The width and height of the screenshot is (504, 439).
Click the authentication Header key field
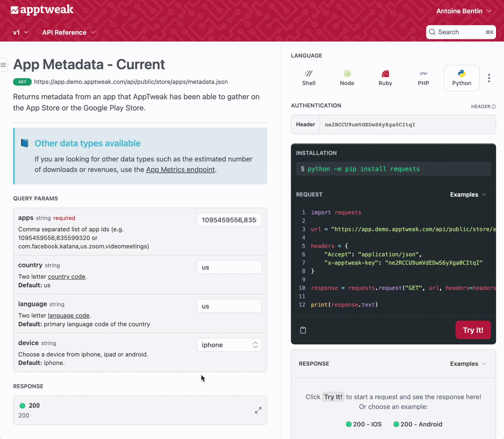tap(407, 124)
